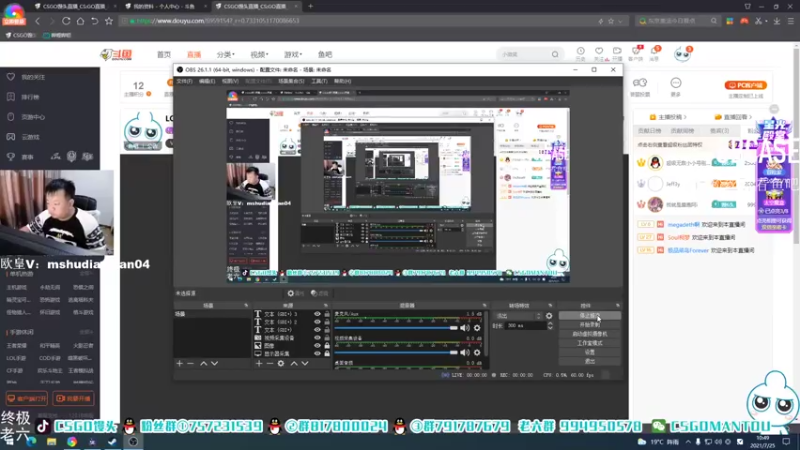Toggle visibility of Text (GDI+) 2 source
The width and height of the screenshot is (800, 450).
(x=317, y=322)
